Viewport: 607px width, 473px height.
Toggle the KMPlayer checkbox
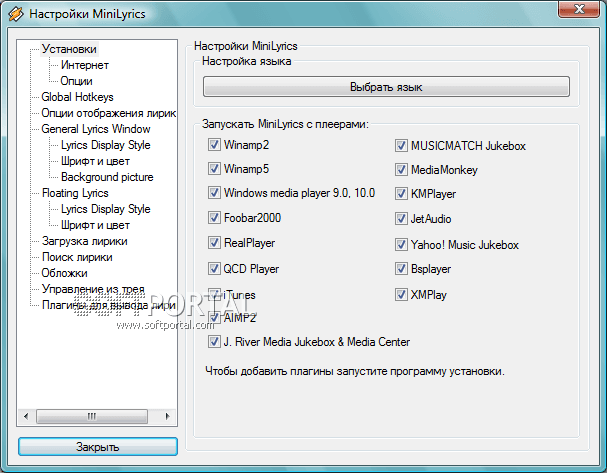coord(401,194)
